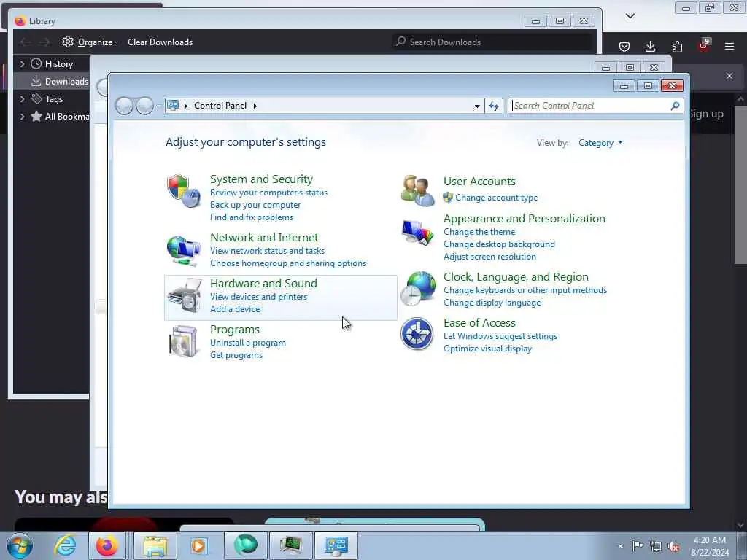Image resolution: width=747 pixels, height=560 pixels.
Task: Click the taskbar clock showing 4:20 AM
Action: (709, 546)
